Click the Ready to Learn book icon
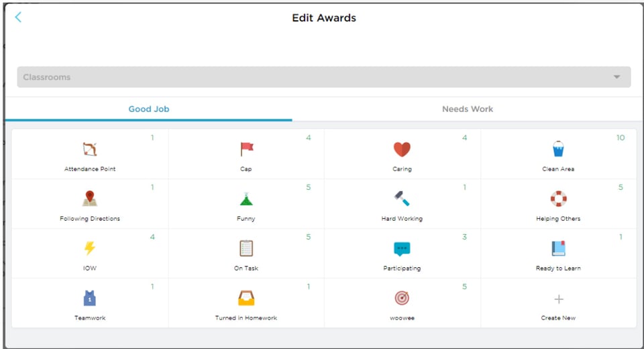644x349 pixels. pos(558,248)
